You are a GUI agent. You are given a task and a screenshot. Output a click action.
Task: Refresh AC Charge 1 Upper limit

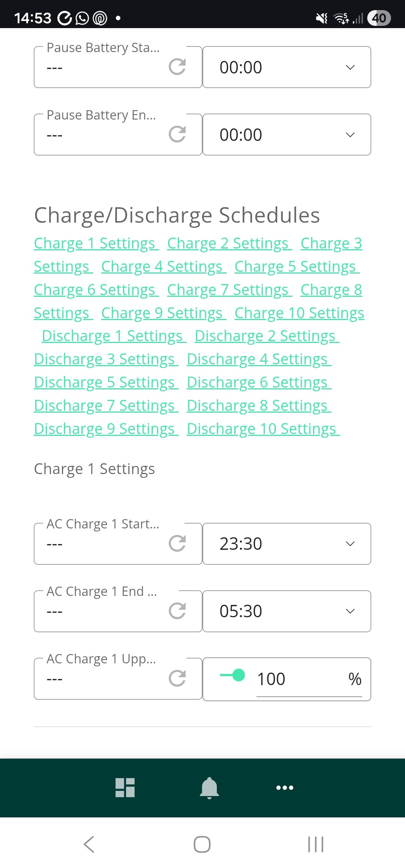(177, 678)
